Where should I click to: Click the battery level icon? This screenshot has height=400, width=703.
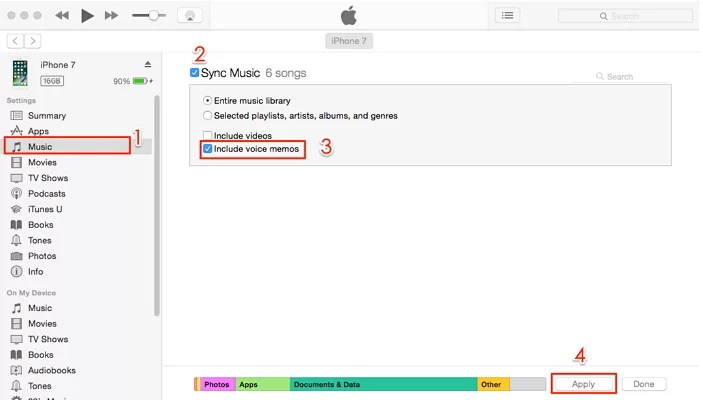pyautogui.click(x=140, y=81)
